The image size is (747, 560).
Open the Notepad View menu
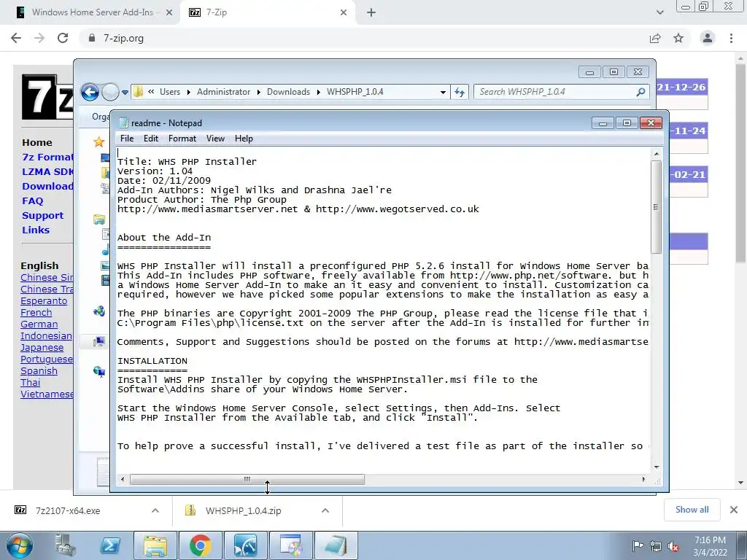tap(215, 139)
